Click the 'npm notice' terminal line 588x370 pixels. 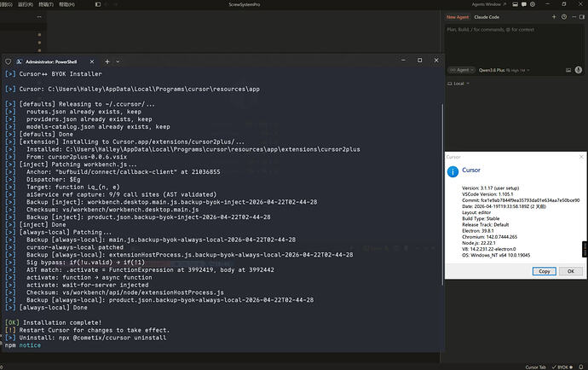click(x=22, y=345)
